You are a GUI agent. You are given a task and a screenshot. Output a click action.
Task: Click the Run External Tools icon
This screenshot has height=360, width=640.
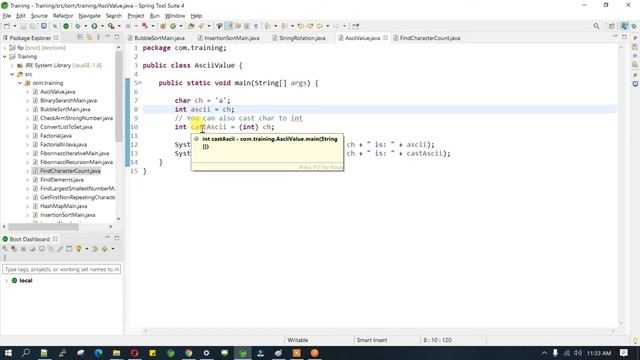click(111, 26)
